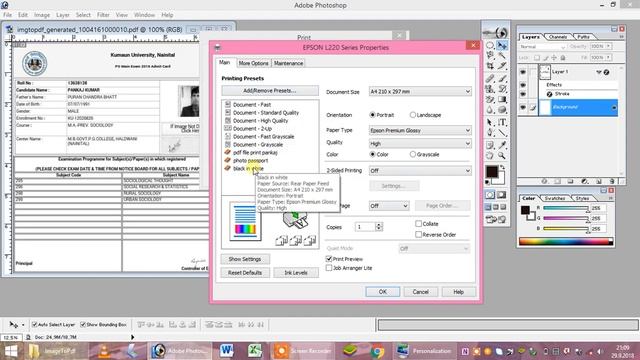Open the Multi-Page Off dropdown
The height and width of the screenshot is (360, 640).
point(389,206)
